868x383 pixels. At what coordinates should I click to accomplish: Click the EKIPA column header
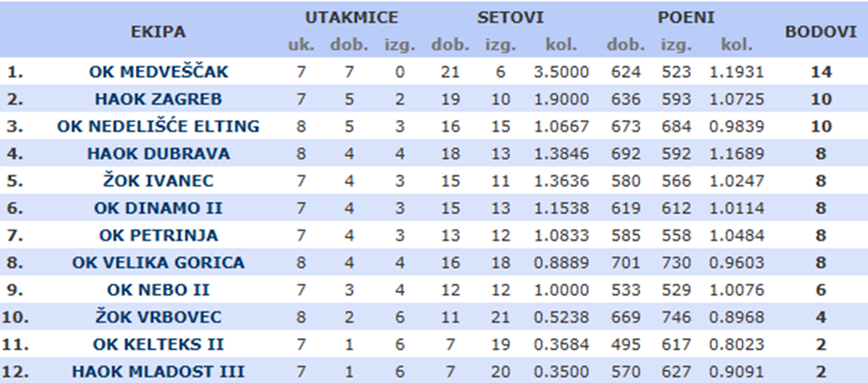[158, 31]
